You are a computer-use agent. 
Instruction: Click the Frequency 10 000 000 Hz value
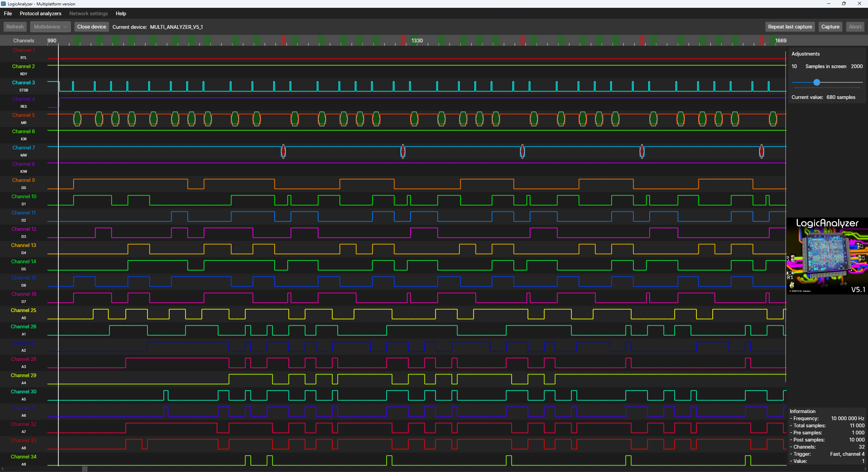[848, 418]
